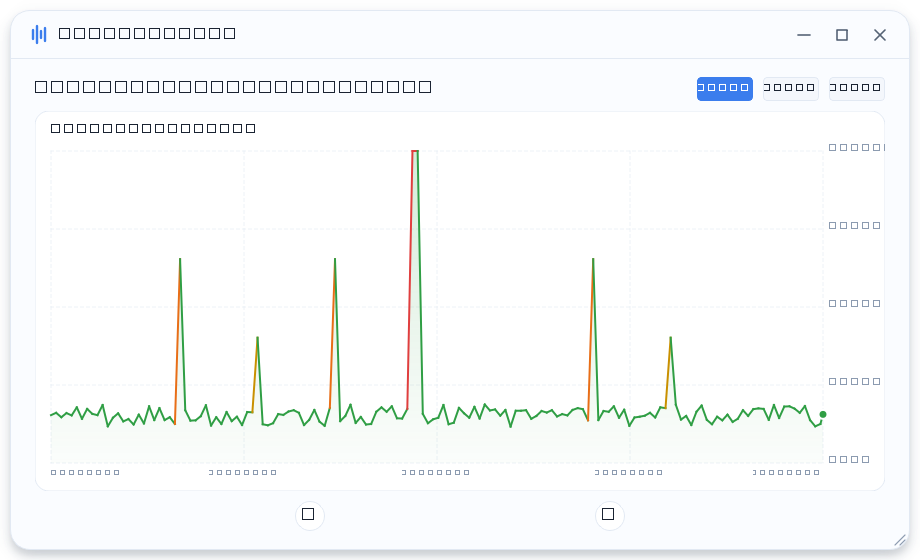Click the main heading text above the chart
This screenshot has height=560, width=920.
point(233,87)
